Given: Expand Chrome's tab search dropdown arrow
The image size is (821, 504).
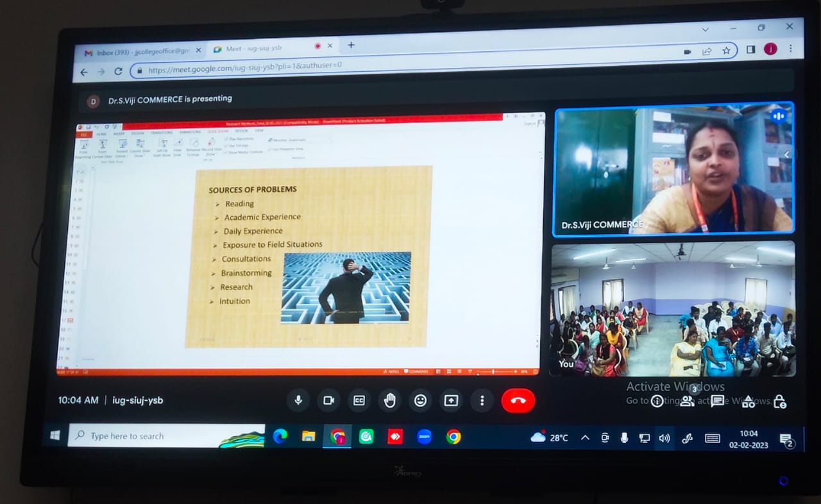Looking at the screenshot, I should (x=706, y=29).
